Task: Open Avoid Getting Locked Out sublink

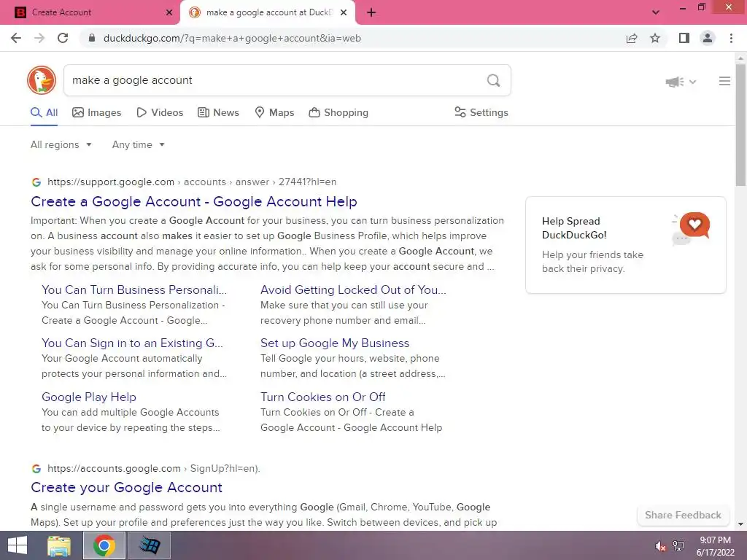Action: [353, 289]
